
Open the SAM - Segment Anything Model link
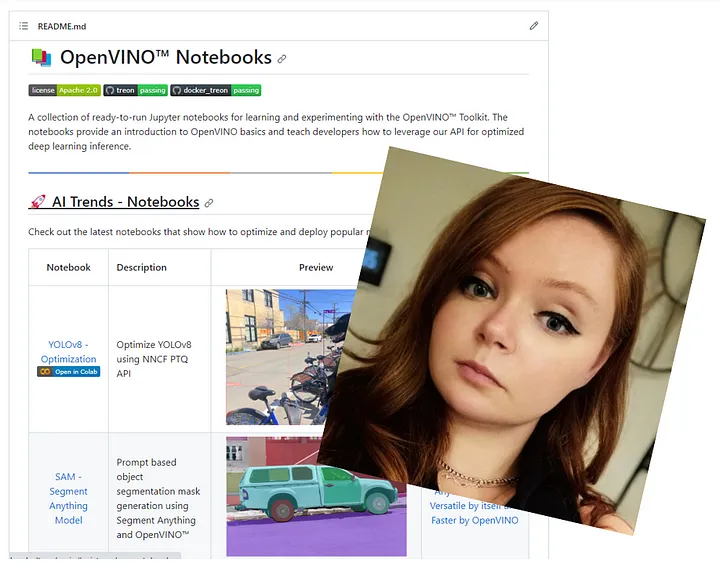click(x=68, y=491)
